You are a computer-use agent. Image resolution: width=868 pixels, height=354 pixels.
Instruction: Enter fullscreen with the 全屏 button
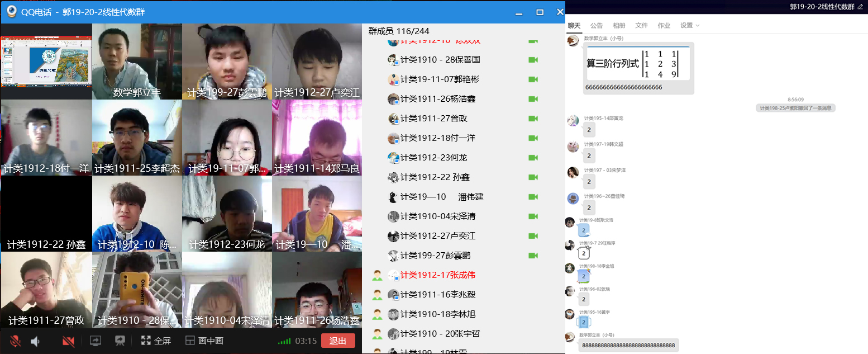156,341
